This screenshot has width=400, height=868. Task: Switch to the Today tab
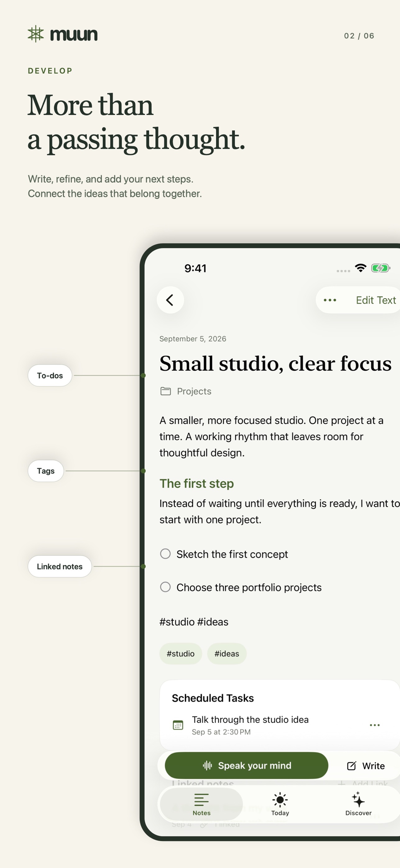click(x=280, y=804)
